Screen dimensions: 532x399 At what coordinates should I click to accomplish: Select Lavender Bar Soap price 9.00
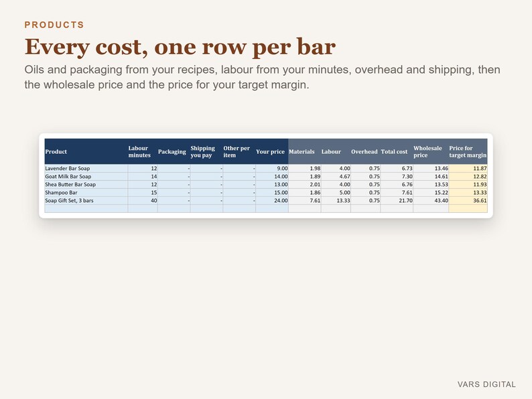click(x=272, y=169)
